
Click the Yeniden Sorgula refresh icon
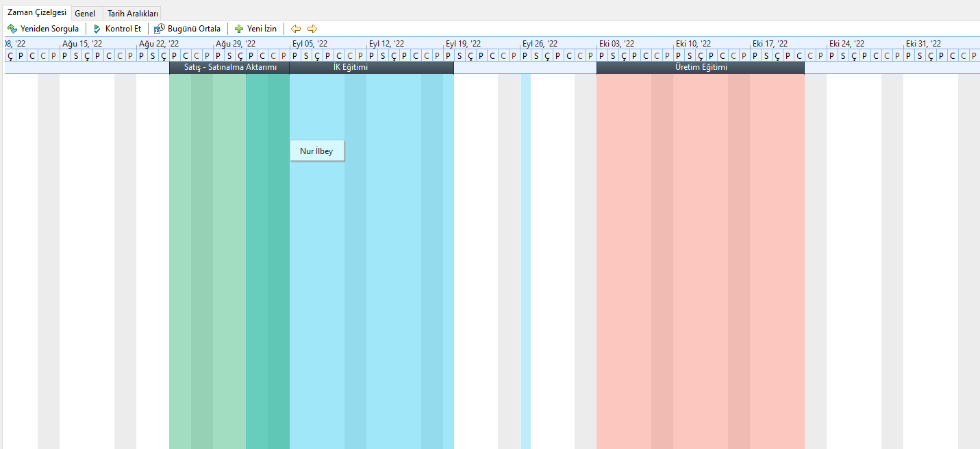tap(12, 29)
